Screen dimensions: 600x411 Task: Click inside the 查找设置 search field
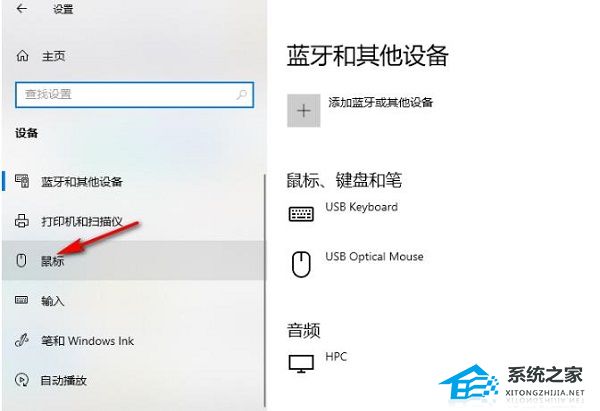(x=134, y=94)
